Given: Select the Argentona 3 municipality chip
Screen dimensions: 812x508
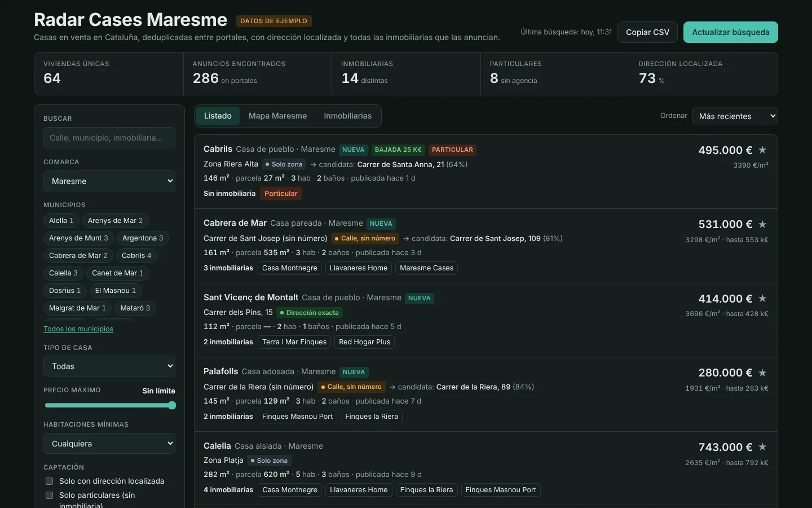Looking at the screenshot, I should coord(143,238).
